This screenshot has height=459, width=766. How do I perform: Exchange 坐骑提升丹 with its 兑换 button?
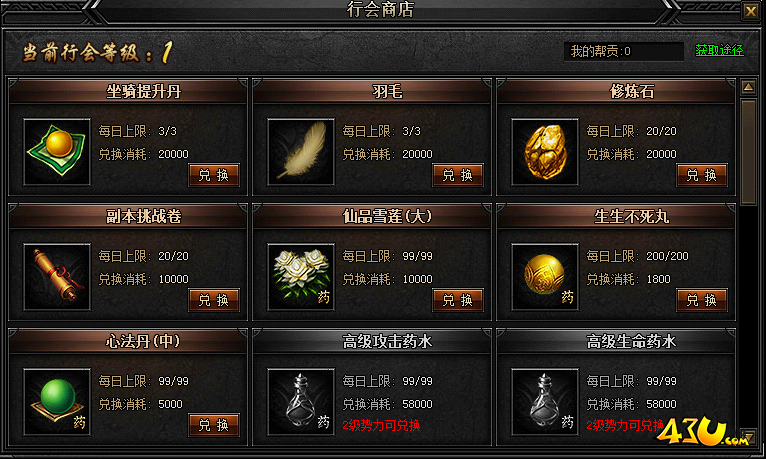214,175
